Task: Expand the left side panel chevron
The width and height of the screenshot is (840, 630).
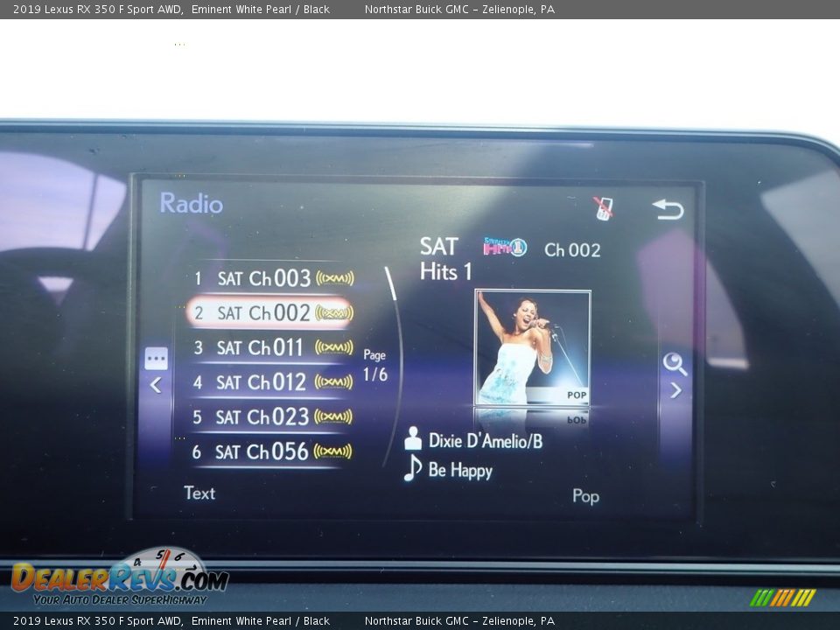Action: coord(156,385)
